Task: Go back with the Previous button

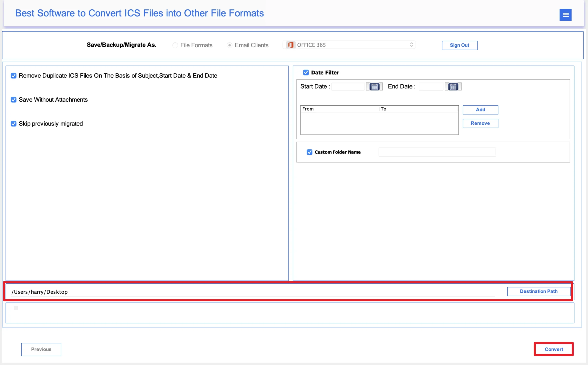Action: (x=41, y=350)
